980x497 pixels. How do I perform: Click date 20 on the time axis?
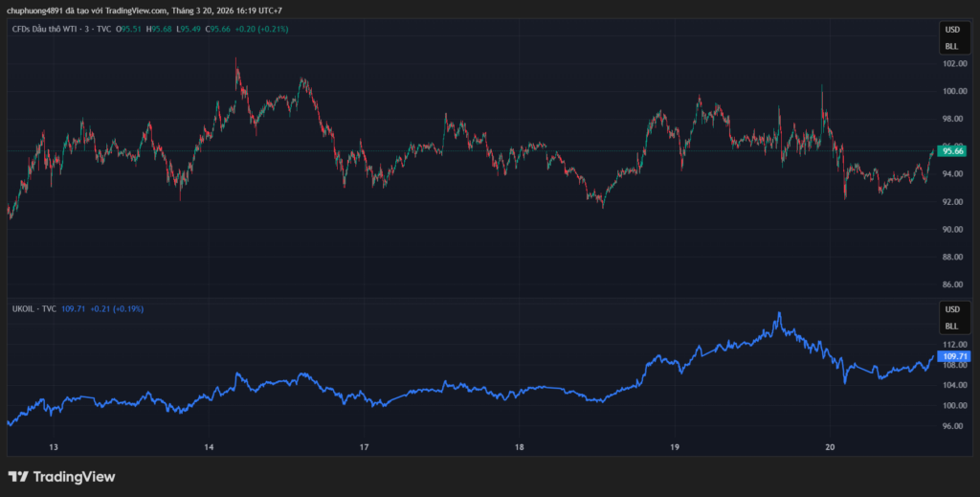pyautogui.click(x=830, y=447)
